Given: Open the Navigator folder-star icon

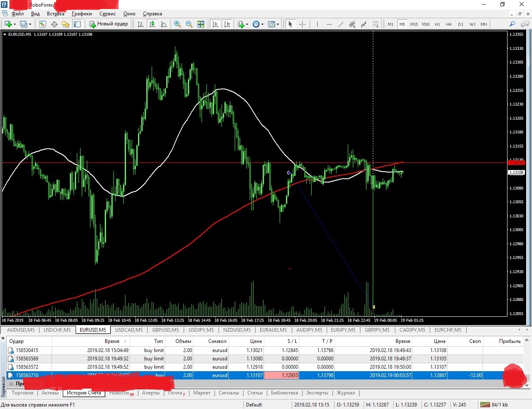Looking at the screenshot, I should pyautogui.click(x=66, y=24).
